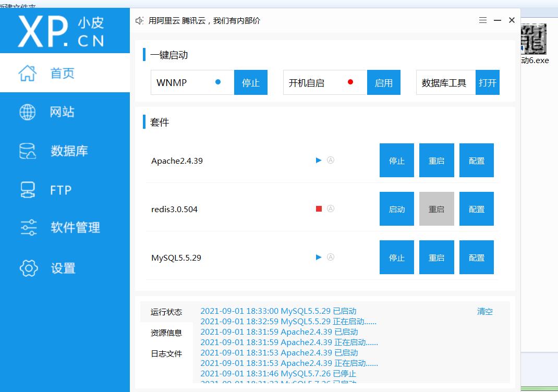Open the 日志文件 tab
The image size is (558, 392).
pos(166,353)
